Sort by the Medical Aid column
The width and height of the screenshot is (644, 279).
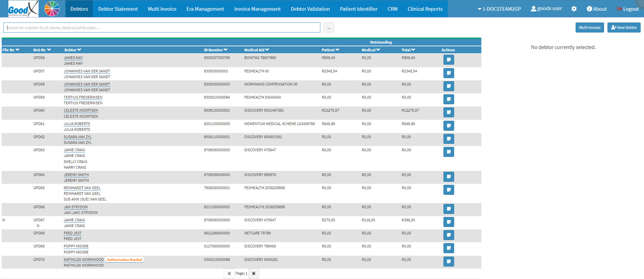[256, 50]
